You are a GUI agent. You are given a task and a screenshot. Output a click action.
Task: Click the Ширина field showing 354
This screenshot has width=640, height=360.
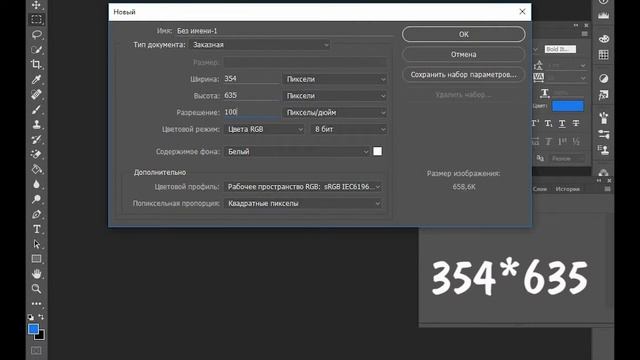click(251, 79)
